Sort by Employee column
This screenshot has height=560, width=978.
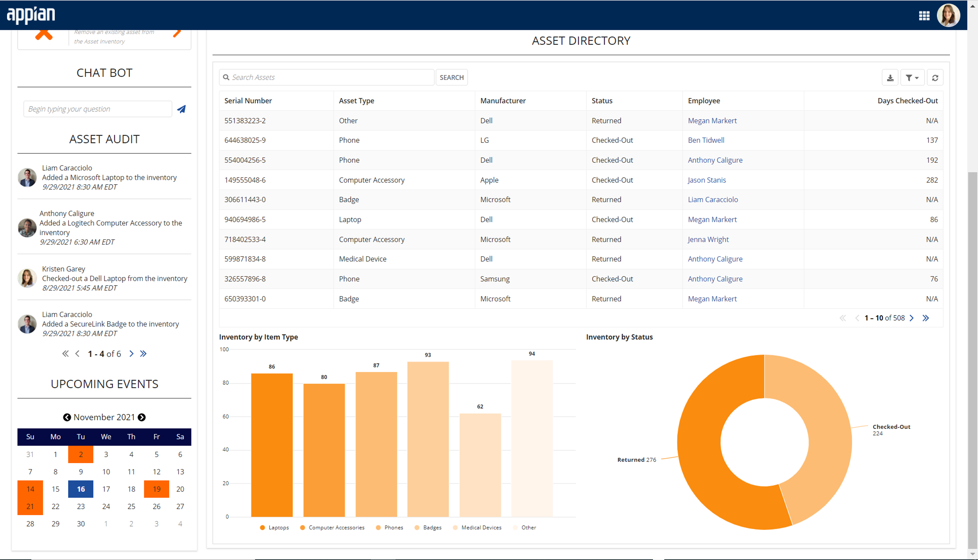704,101
